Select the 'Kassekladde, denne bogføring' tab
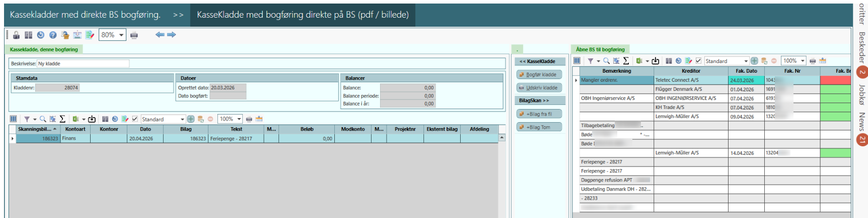This screenshot has height=218, width=868. pos(44,49)
